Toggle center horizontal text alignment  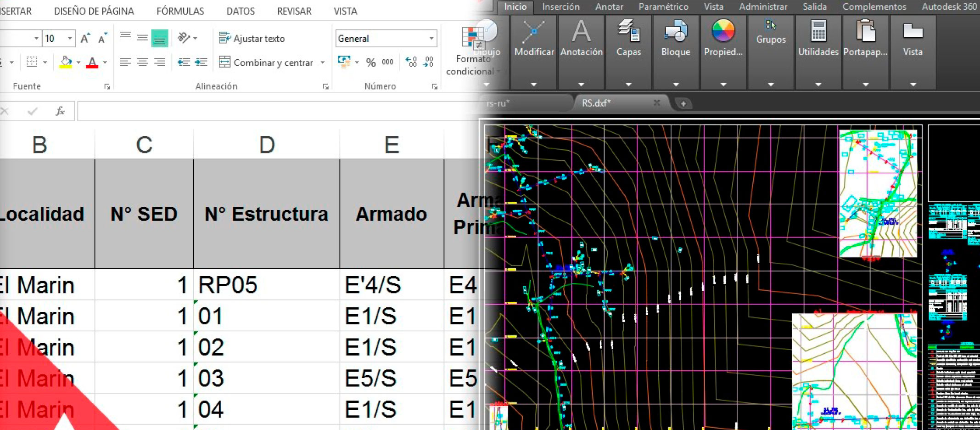(142, 62)
